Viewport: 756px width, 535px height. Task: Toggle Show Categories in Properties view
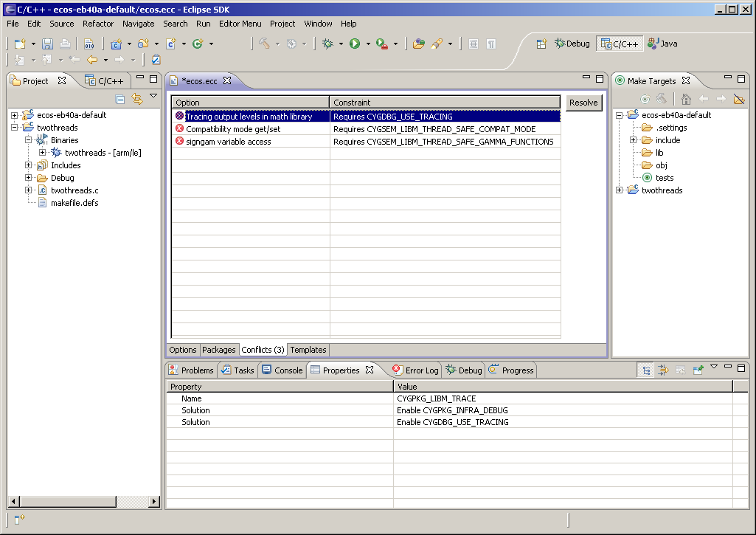pyautogui.click(x=647, y=370)
